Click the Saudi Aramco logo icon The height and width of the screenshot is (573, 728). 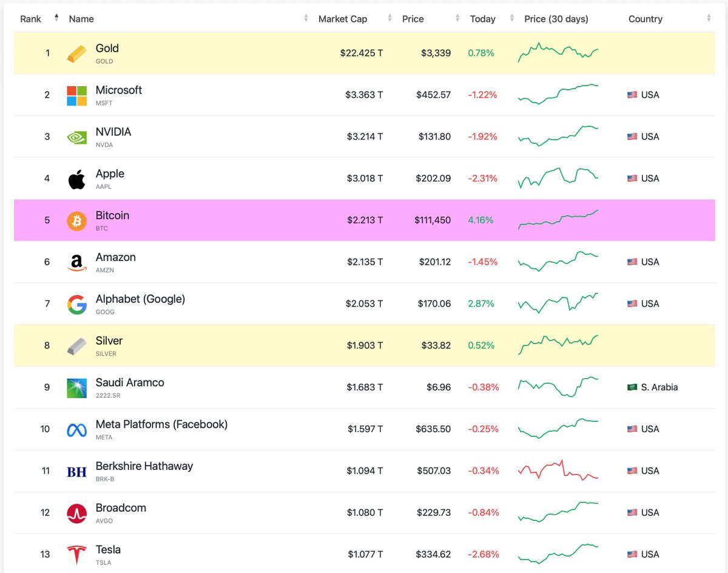click(x=76, y=388)
